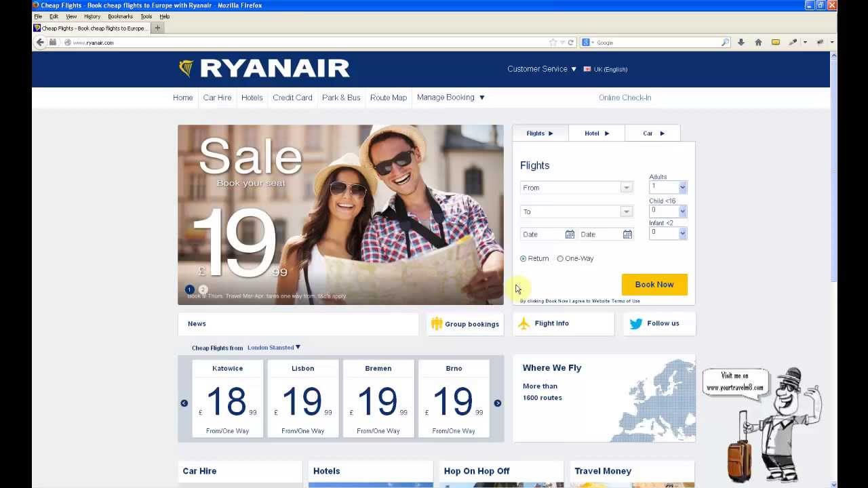Click the Katowice £18.99 fare card
The width and height of the screenshot is (868, 488).
coord(227,399)
